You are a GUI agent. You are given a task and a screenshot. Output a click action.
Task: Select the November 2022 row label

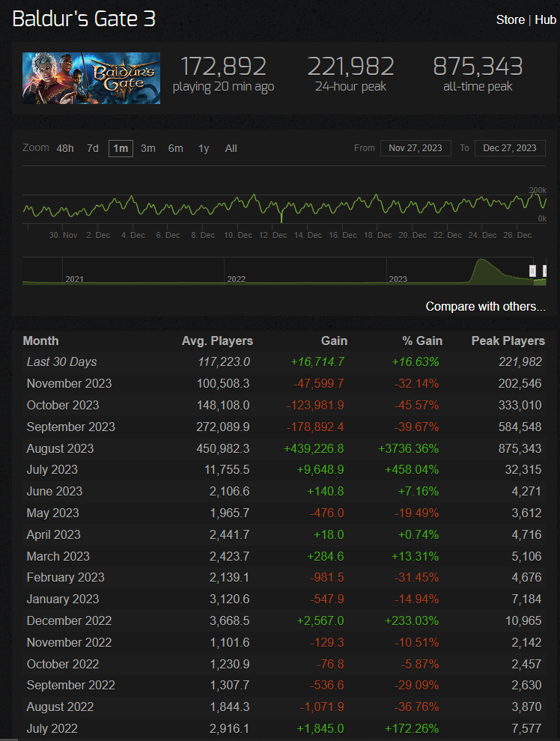pos(69,643)
